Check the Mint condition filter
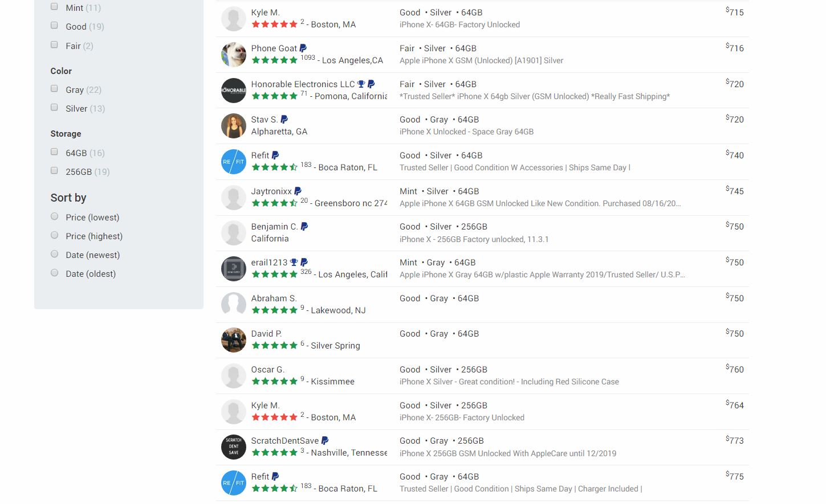The image size is (826, 504). pyautogui.click(x=54, y=7)
